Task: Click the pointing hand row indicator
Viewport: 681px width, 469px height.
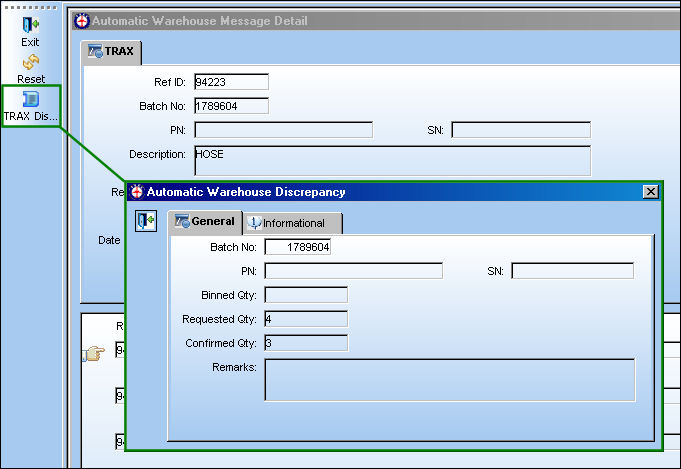Action: click(94, 353)
